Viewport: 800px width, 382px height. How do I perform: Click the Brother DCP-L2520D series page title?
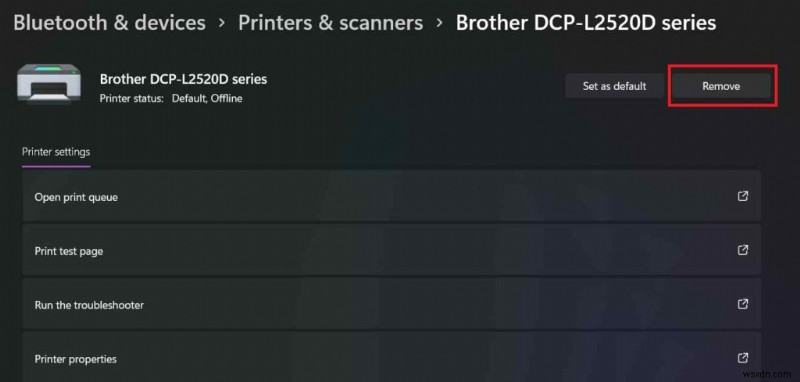[586, 23]
